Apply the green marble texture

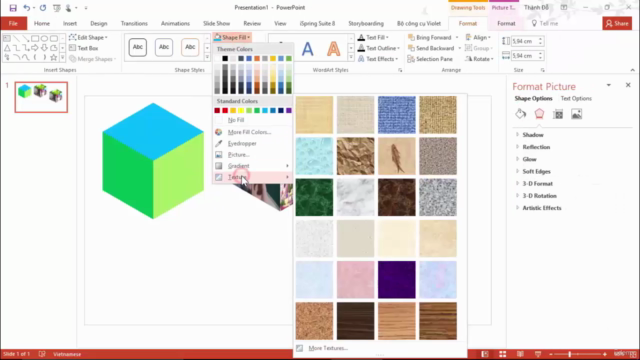point(314,197)
